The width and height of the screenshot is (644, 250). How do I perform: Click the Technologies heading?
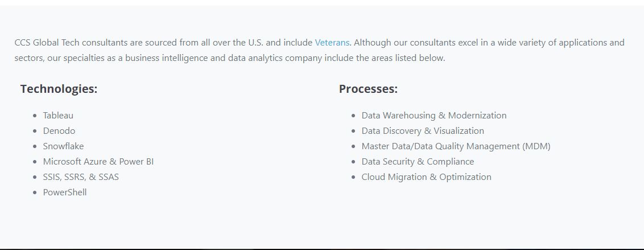pos(59,89)
